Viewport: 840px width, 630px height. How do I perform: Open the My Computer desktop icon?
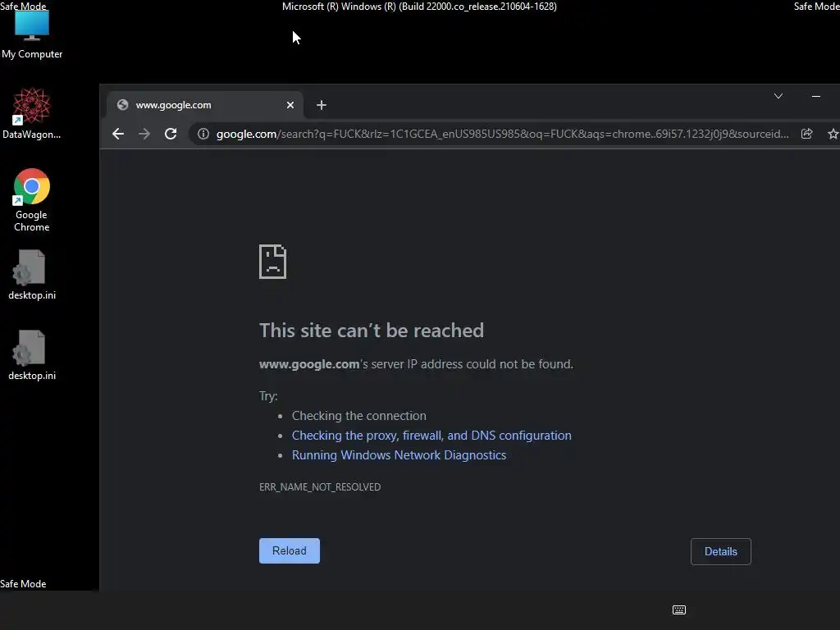[32, 34]
